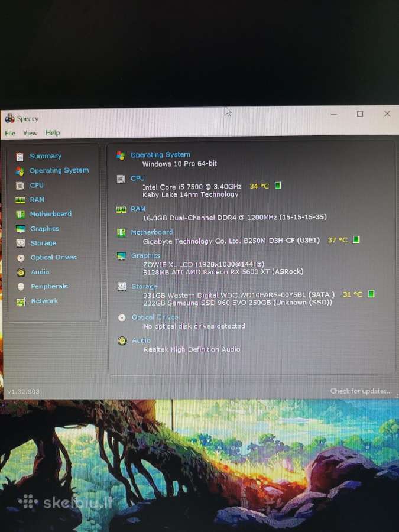Click the Speccy app icon in title bar
Viewport: 399px width, 532px height.
coord(10,118)
